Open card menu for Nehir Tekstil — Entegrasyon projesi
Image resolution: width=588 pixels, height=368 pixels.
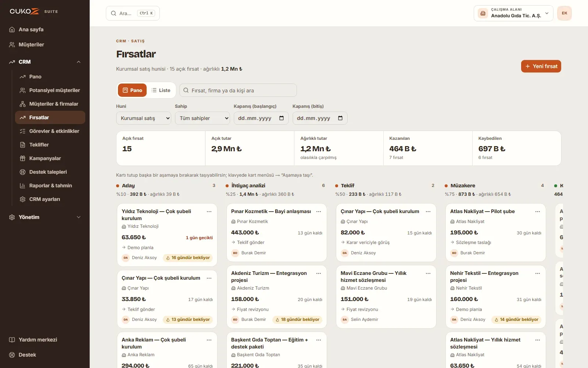[538, 273]
